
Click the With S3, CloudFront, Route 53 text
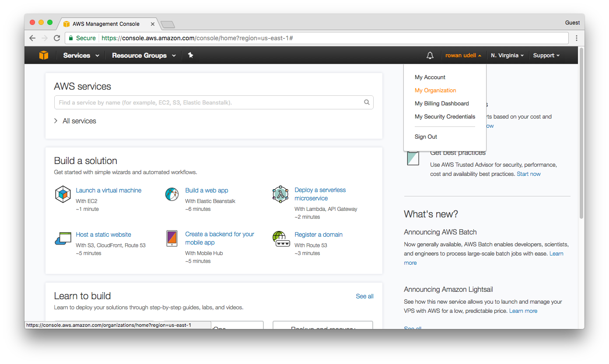pyautogui.click(x=111, y=245)
